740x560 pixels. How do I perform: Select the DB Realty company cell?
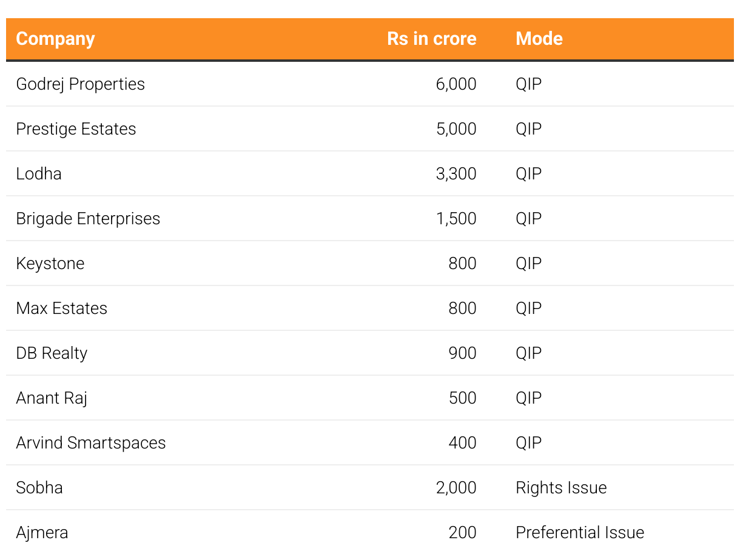(x=52, y=353)
